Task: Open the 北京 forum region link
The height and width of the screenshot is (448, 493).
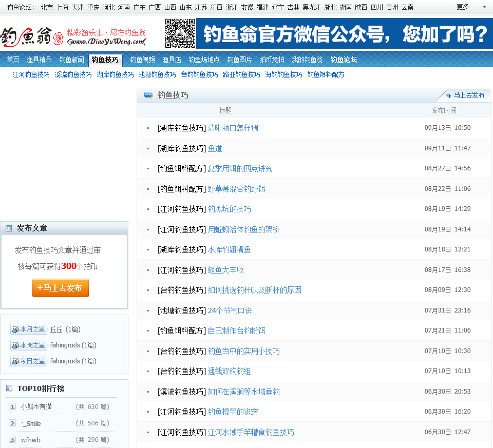Action: click(47, 7)
